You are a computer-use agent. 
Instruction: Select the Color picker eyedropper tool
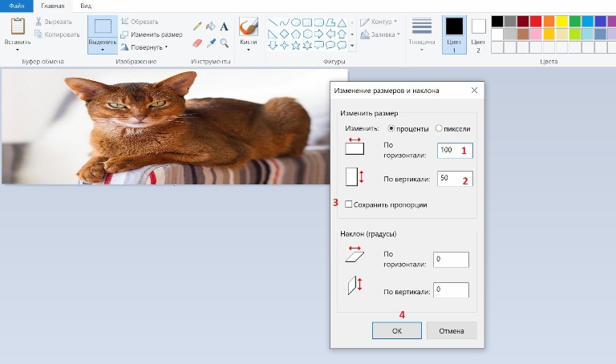click(210, 42)
